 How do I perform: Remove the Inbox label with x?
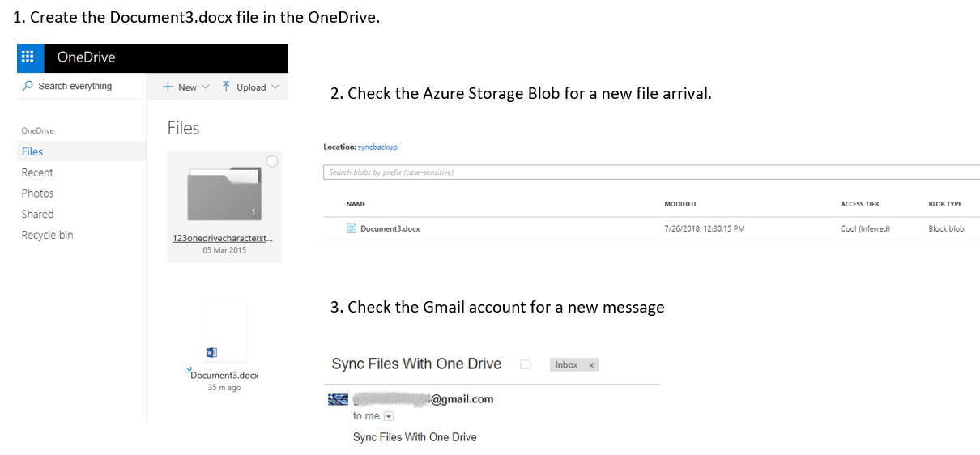coord(591,365)
